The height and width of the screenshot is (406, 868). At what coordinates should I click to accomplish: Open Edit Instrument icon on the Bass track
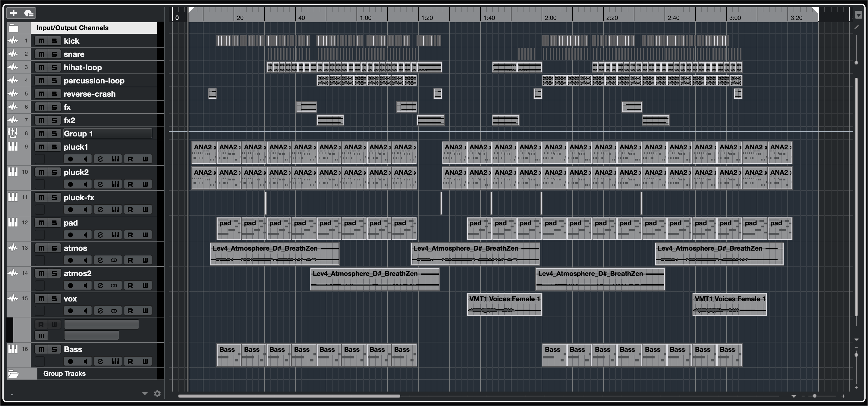click(x=115, y=361)
